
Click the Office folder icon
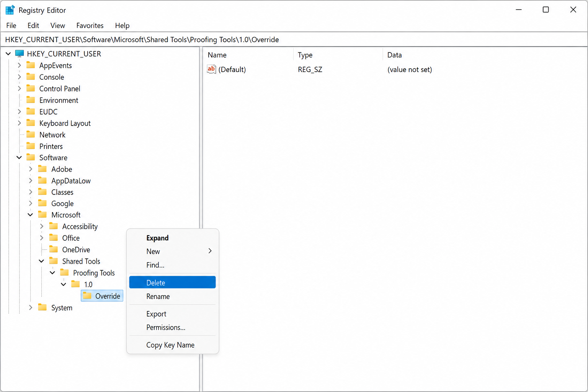pyautogui.click(x=54, y=238)
